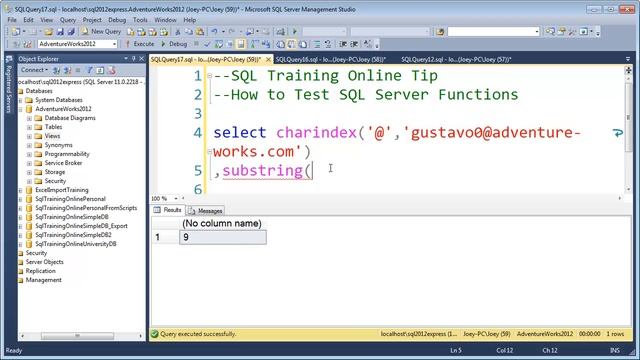
Task: Expand Views folder node
Action: point(29,136)
